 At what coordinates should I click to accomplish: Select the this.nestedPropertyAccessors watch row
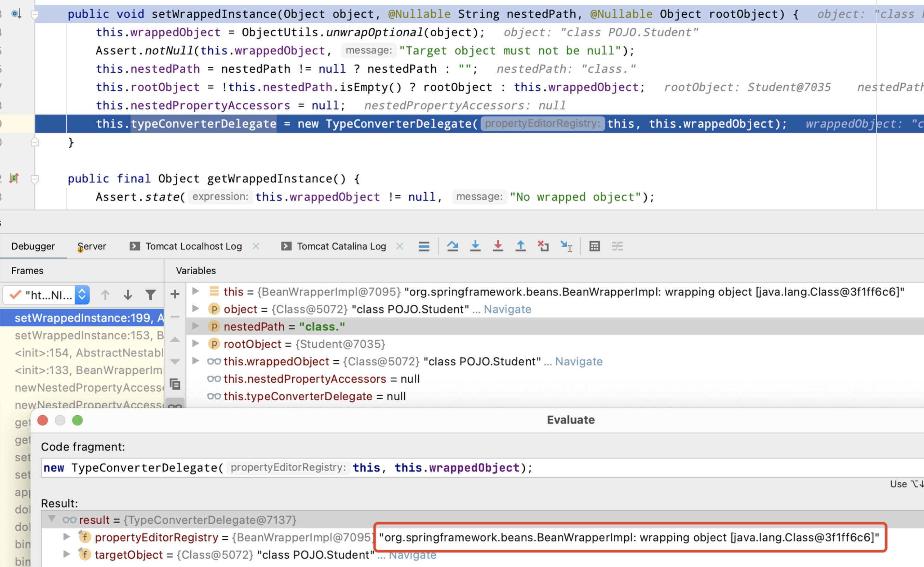pyautogui.click(x=555, y=379)
